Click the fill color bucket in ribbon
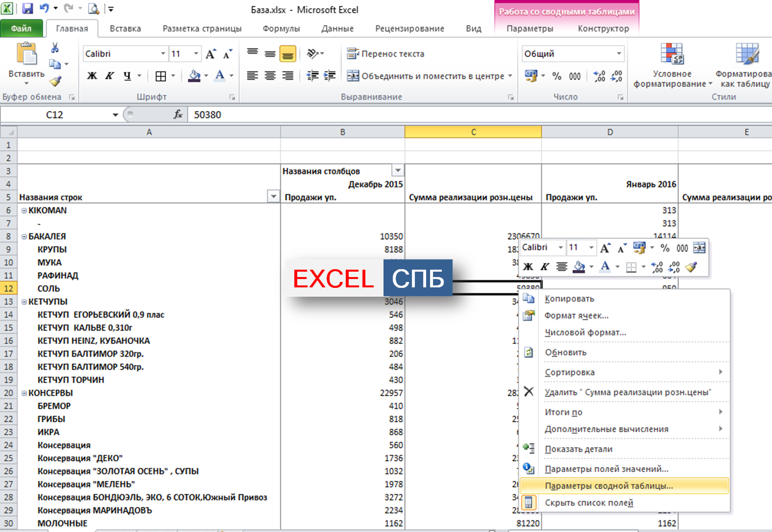 (194, 76)
